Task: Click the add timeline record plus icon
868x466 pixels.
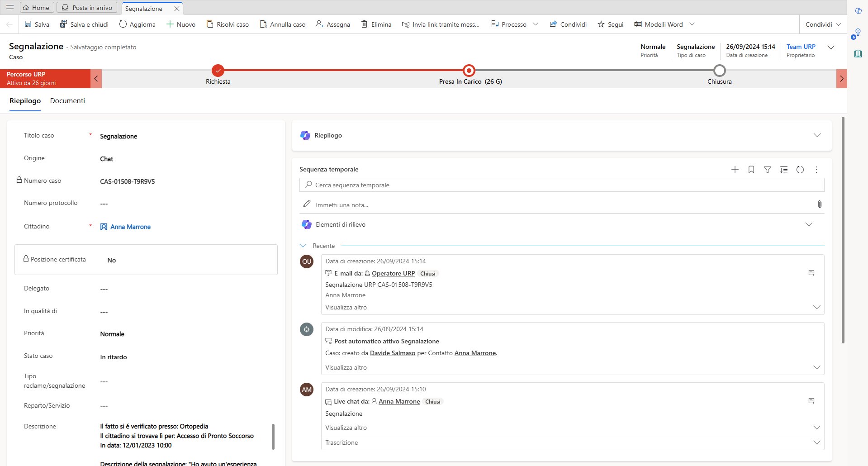Action: [735, 170]
